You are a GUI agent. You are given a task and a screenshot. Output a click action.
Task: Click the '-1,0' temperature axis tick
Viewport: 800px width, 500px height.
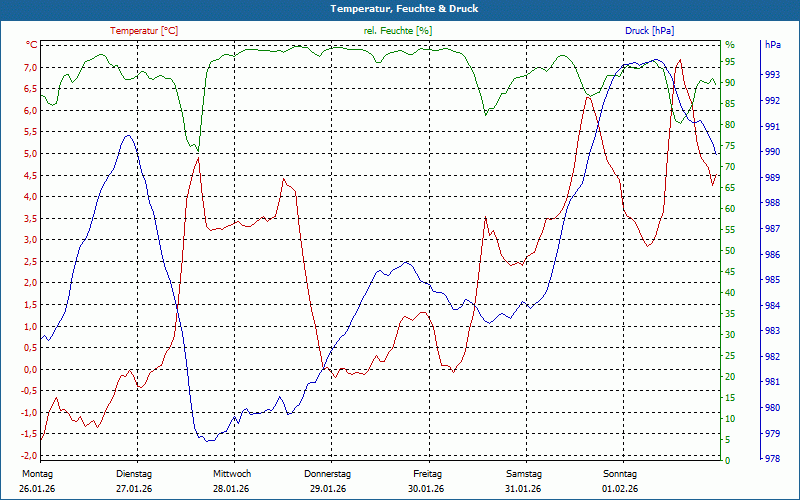click(x=29, y=413)
